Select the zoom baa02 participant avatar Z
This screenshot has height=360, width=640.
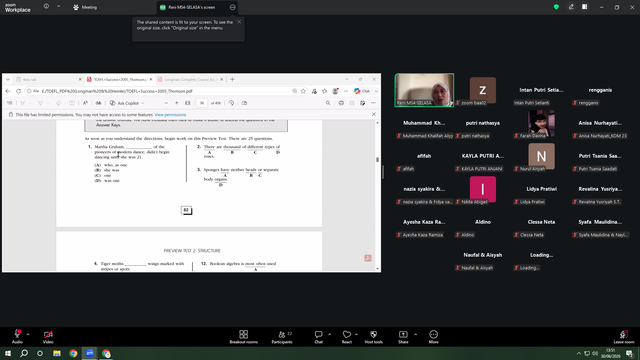pos(482,90)
